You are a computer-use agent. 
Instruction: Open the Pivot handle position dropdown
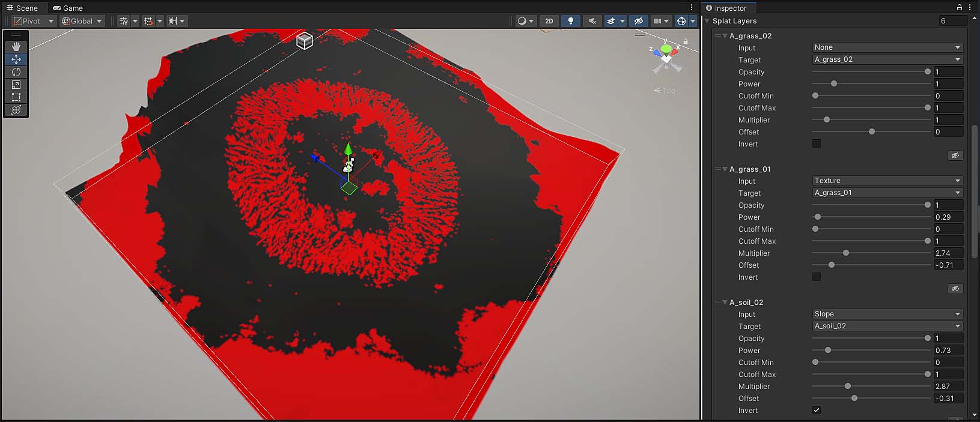point(34,21)
